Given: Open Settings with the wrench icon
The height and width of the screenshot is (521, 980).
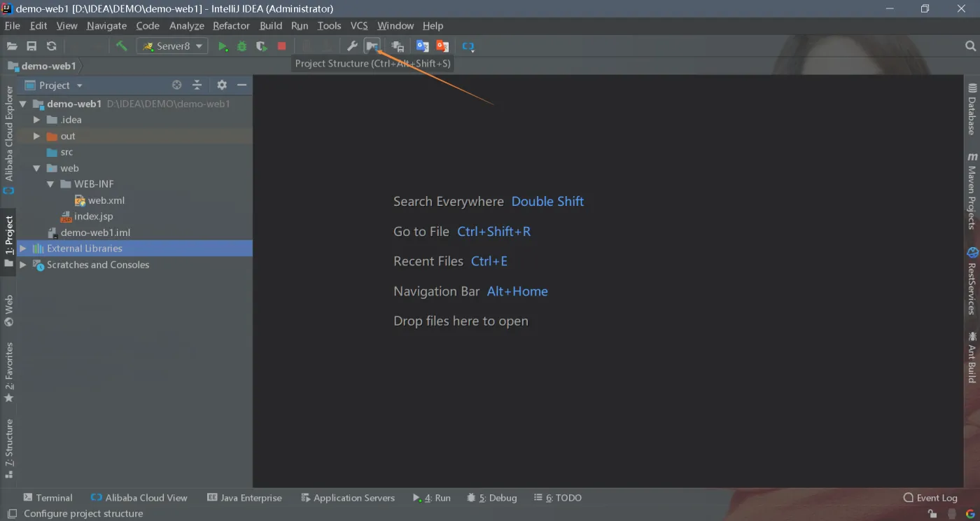Looking at the screenshot, I should 352,46.
